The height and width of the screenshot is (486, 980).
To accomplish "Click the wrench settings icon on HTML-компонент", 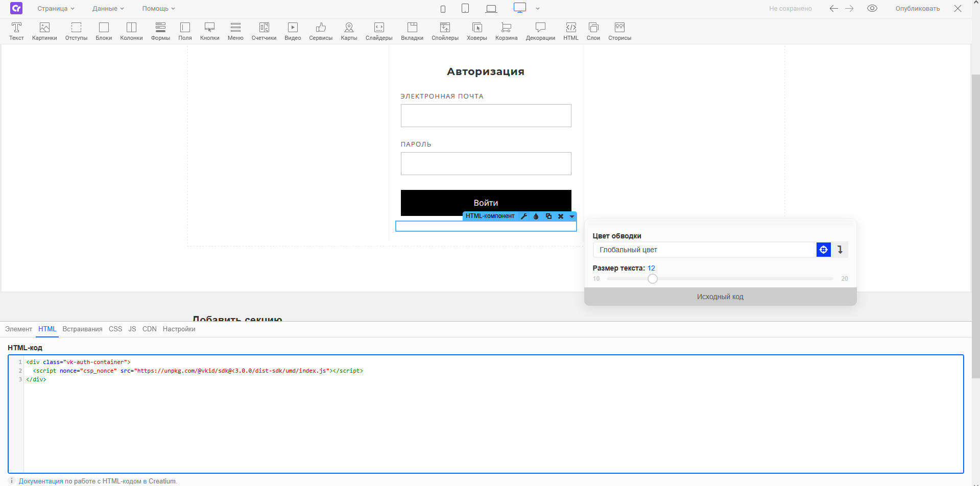I will pyautogui.click(x=524, y=216).
